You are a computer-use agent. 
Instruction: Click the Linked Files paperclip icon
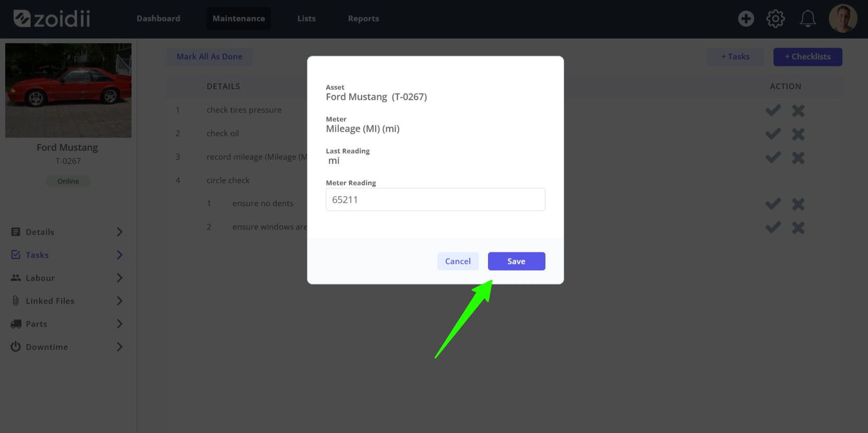click(x=16, y=301)
